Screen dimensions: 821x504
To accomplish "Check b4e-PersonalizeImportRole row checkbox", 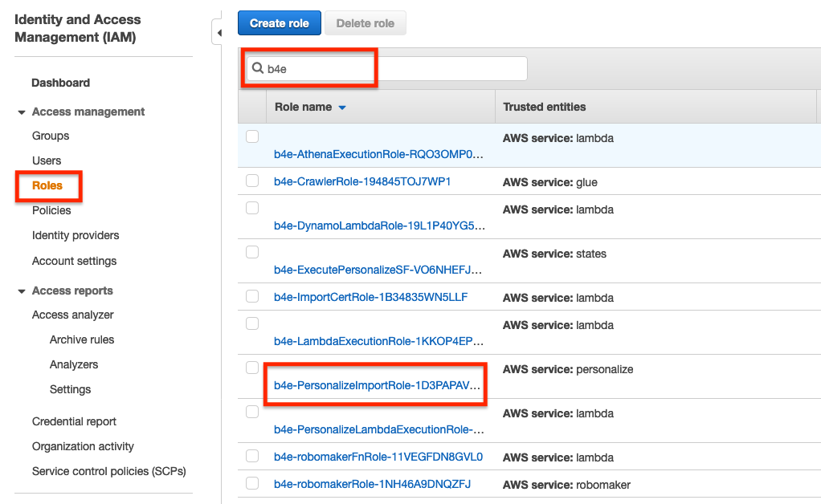I will 252,368.
